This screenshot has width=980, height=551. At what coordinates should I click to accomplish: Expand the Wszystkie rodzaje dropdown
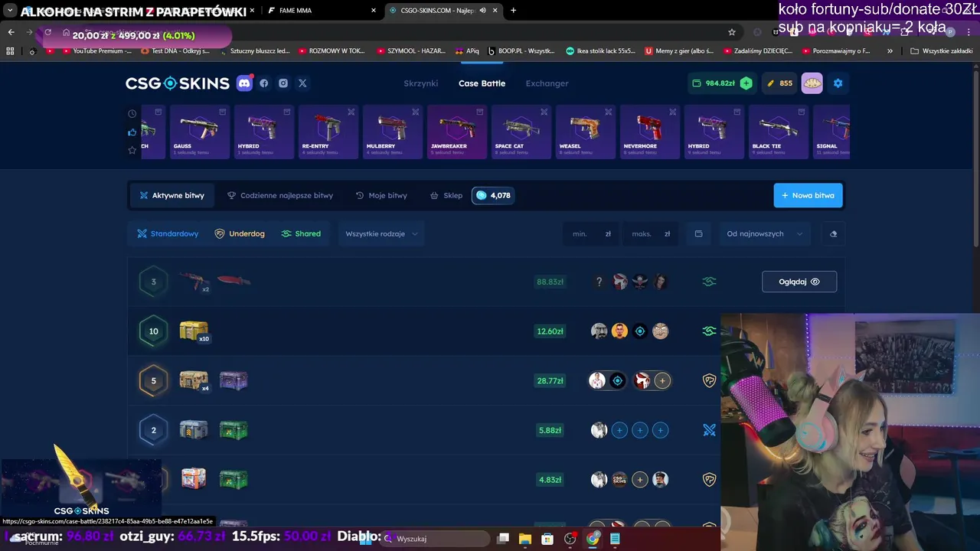(381, 233)
